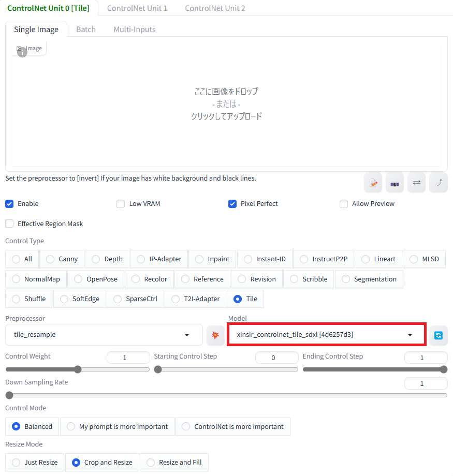Click the mirror webcam swap-arrows icon
This screenshot has width=453, height=476.
[x=417, y=183]
